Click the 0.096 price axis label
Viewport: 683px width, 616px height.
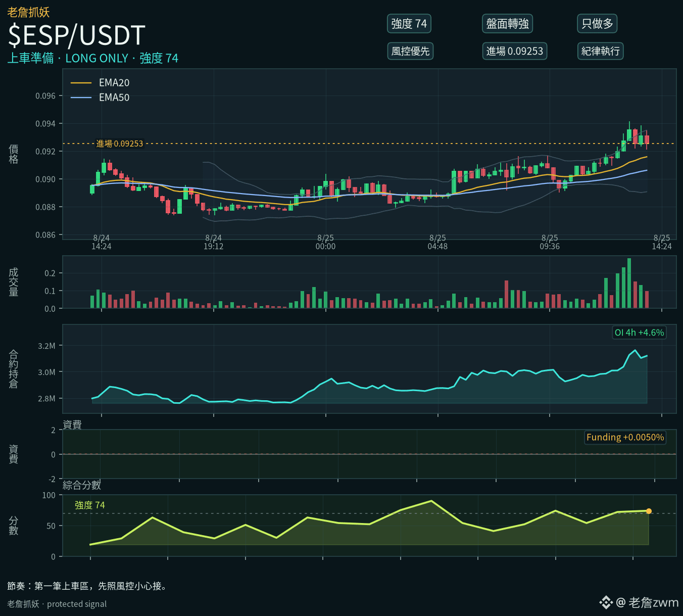pos(45,96)
